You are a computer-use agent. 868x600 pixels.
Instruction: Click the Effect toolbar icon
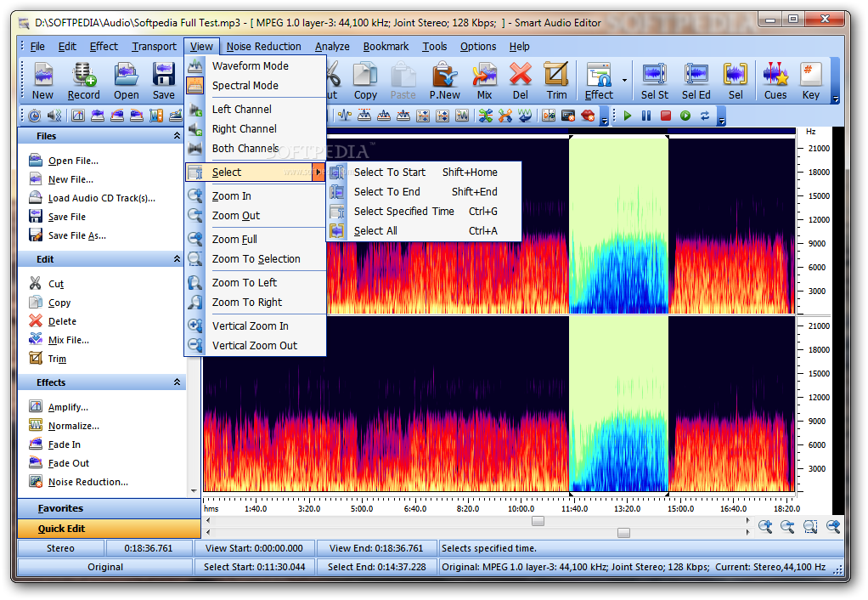click(x=599, y=81)
